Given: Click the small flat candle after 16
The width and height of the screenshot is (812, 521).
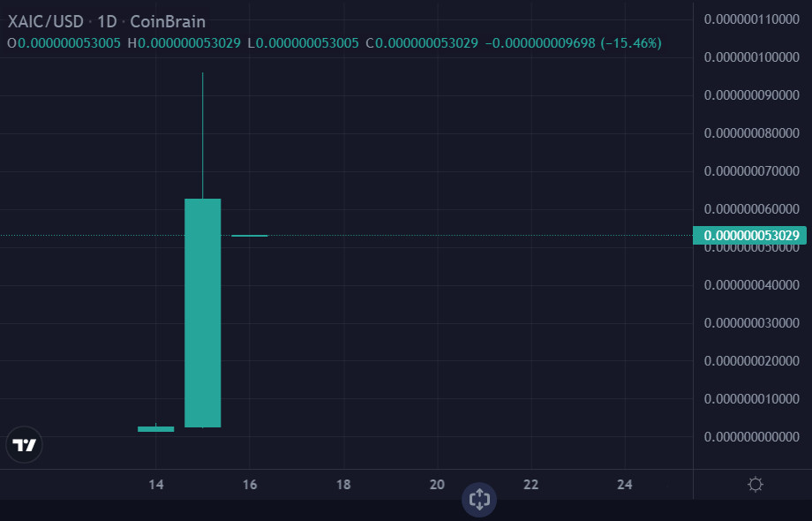Looking at the screenshot, I should coord(250,236).
